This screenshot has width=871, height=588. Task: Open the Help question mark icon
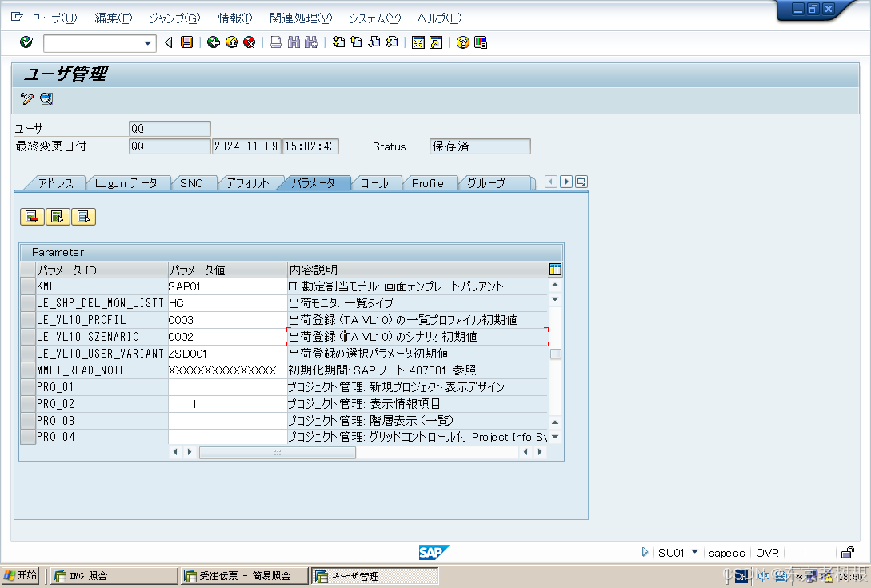(x=463, y=42)
